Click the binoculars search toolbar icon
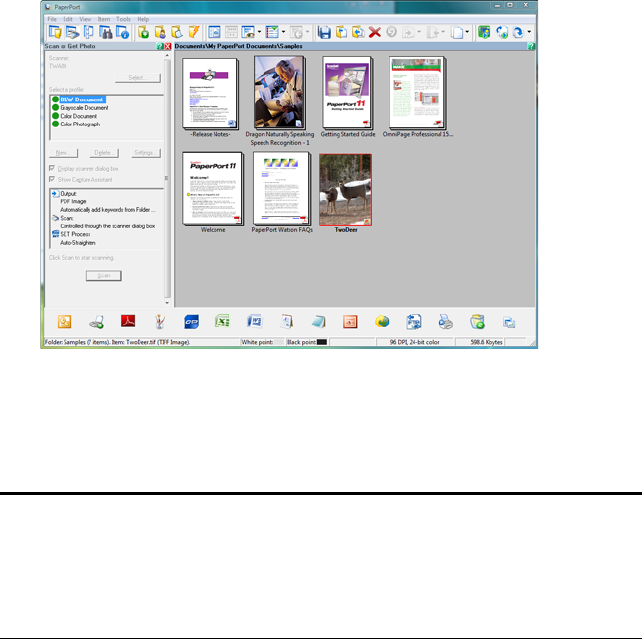Screen dimensions: 642x639 point(106,32)
